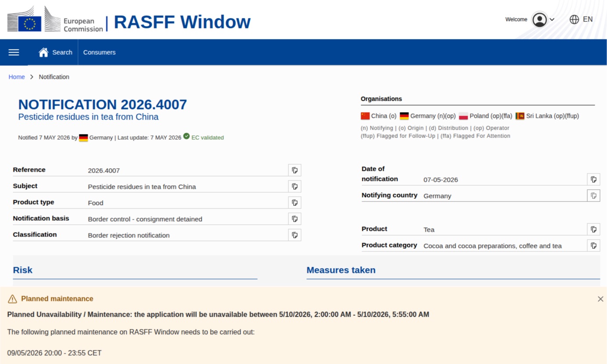Screen dimensions: 607x364
Task: Copy the Product value Tea
Action: (593, 230)
